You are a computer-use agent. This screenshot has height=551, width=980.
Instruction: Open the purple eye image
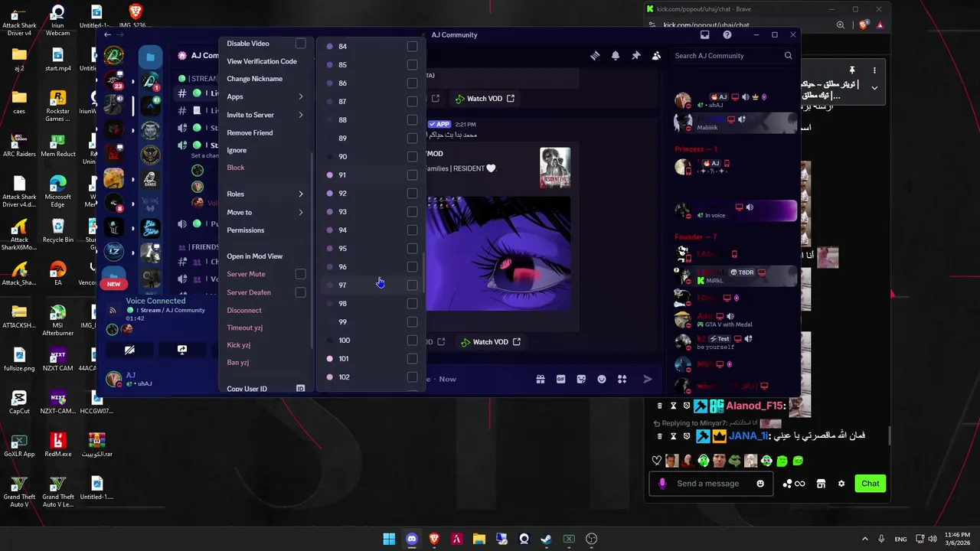pyautogui.click(x=498, y=254)
